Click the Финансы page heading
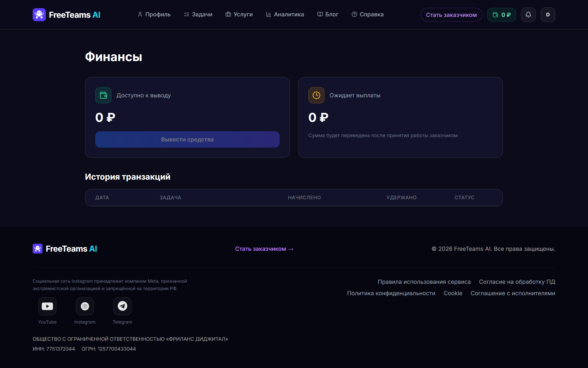 (114, 57)
